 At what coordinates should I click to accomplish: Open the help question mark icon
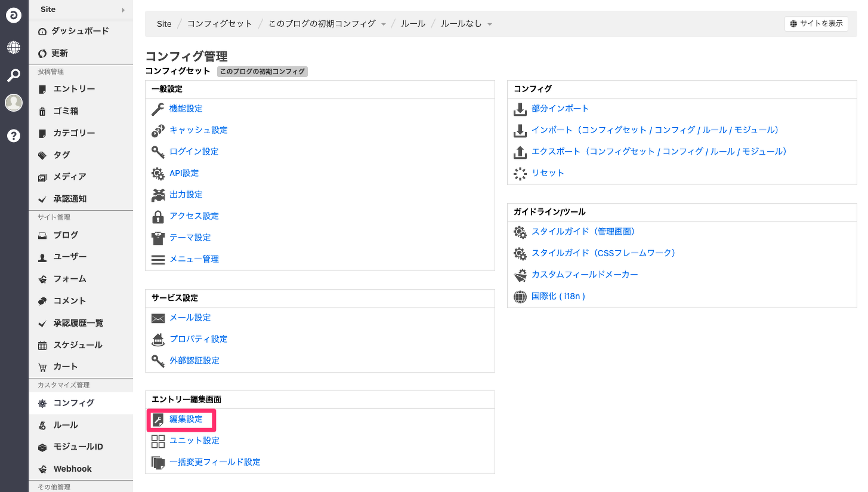tap(14, 136)
